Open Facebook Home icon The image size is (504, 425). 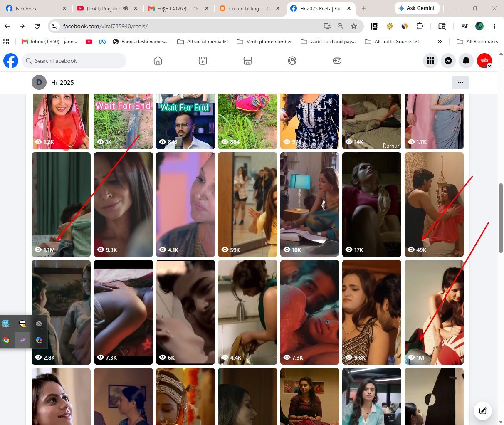tap(158, 61)
